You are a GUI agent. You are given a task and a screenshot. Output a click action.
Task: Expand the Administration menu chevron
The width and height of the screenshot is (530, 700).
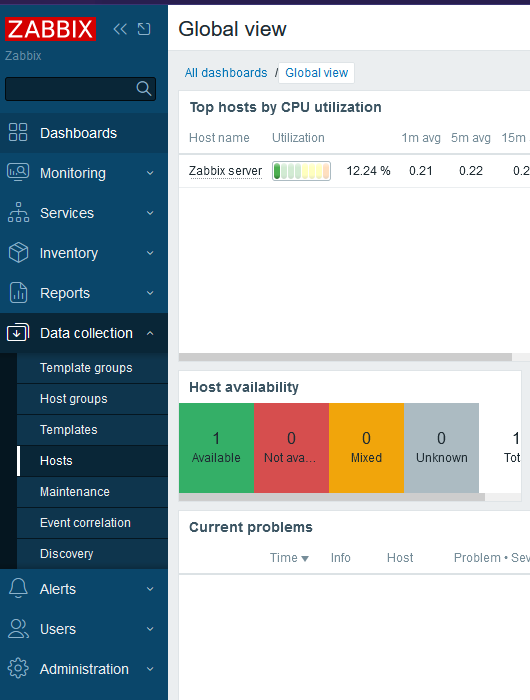point(150,669)
